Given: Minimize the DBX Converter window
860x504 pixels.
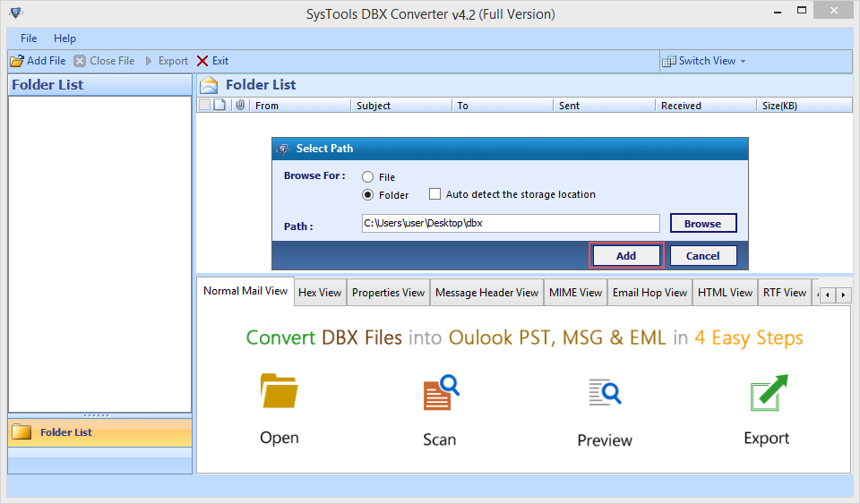Looking at the screenshot, I should pos(778,12).
